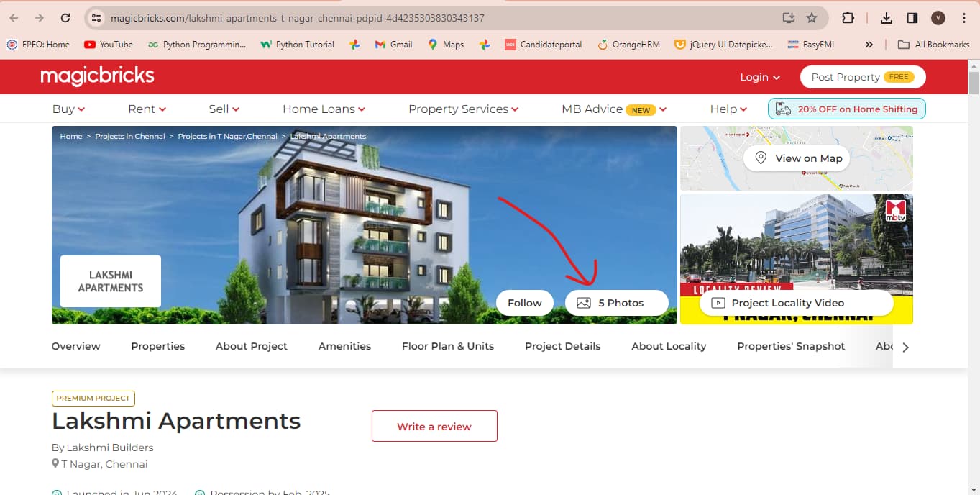Bookmark this page with the star icon
980x495 pixels.
pyautogui.click(x=812, y=18)
